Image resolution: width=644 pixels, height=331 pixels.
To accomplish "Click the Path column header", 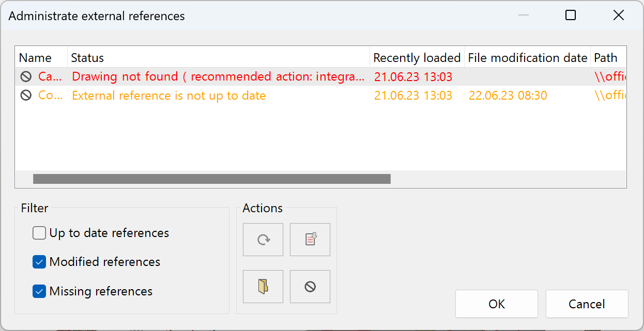I will click(x=608, y=57).
